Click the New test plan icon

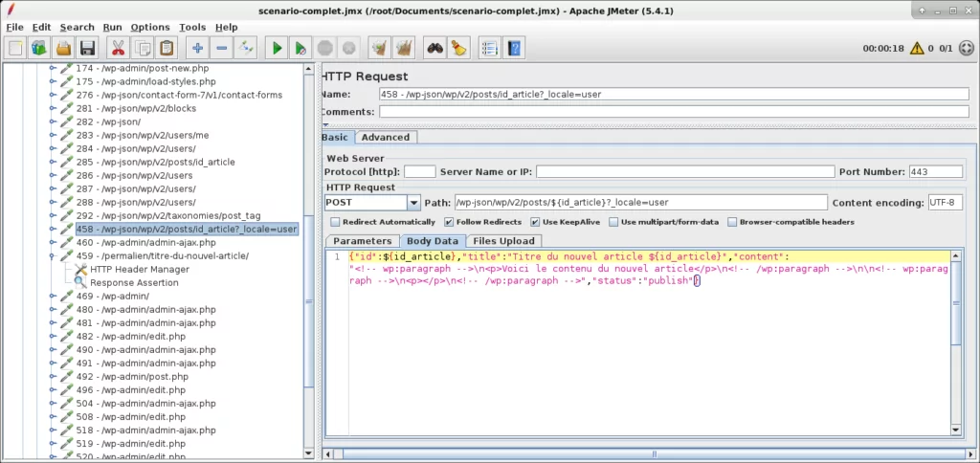16,48
